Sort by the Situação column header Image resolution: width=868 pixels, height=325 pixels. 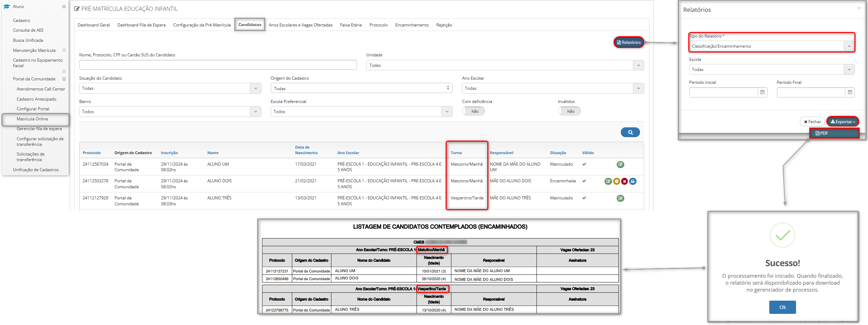(x=558, y=153)
